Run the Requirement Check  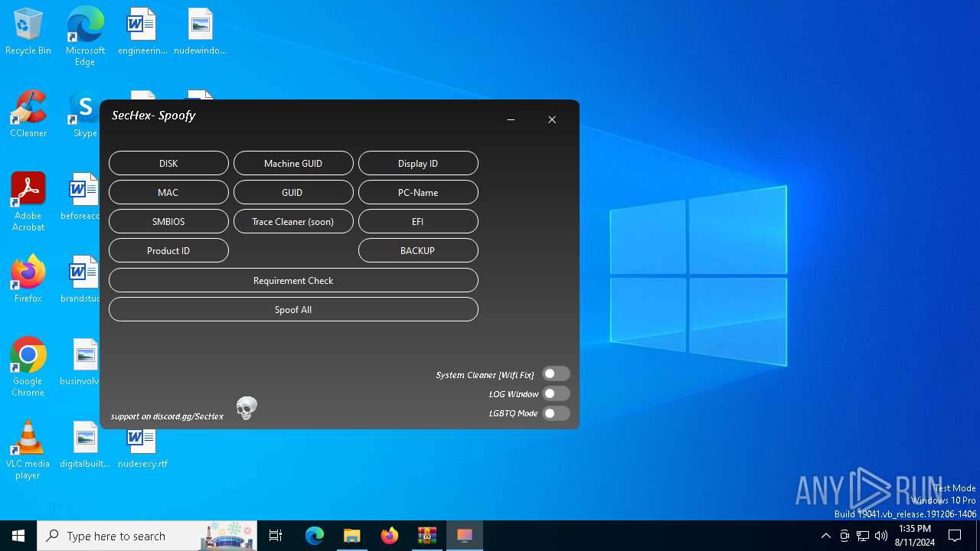[293, 280]
